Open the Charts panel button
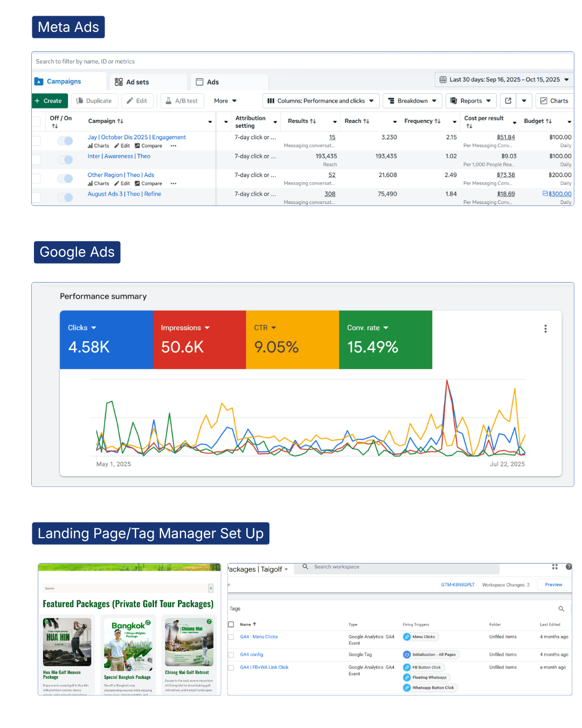 [555, 101]
